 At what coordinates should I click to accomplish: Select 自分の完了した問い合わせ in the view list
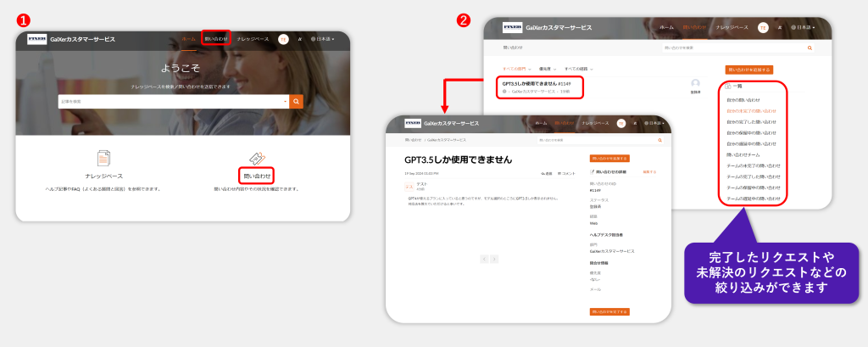[751, 121]
